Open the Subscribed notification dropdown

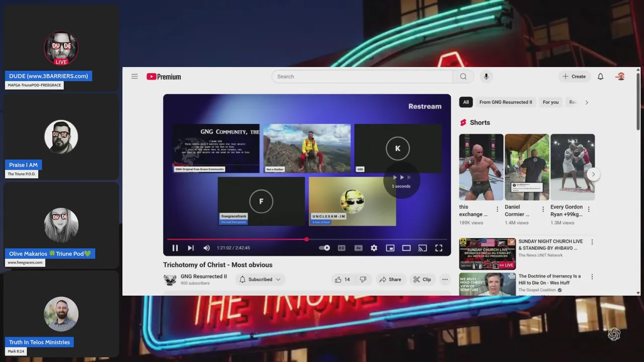pyautogui.click(x=260, y=280)
